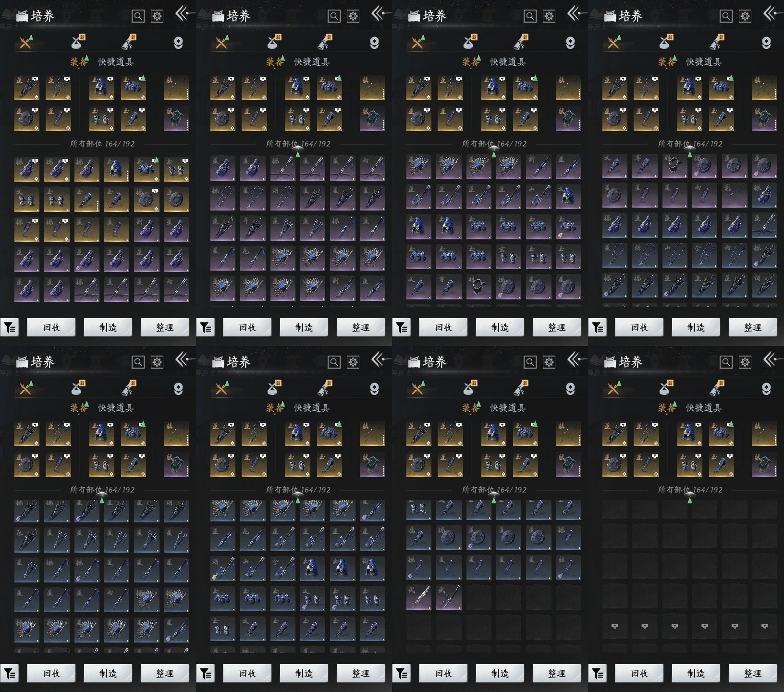Select 装备 tab in the empty-inventory panel
Viewport: 784px width, 692px height.
pyautogui.click(x=667, y=408)
